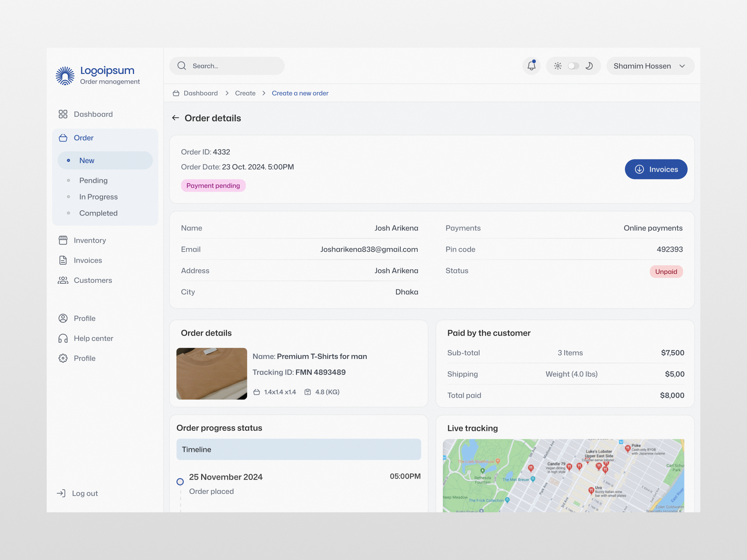Screen dimensions: 747x560
Task: Click the Josharikena838@gmail.com email value
Action: tap(369, 249)
